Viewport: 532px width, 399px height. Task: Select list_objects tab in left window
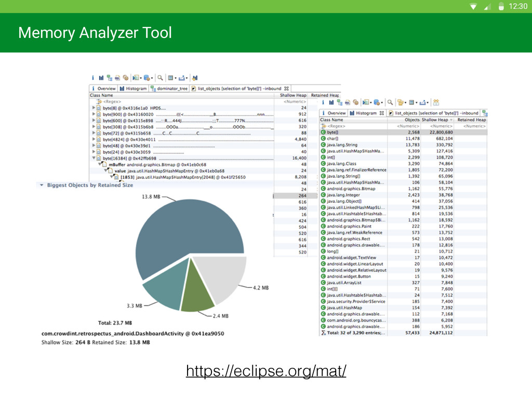[240, 88]
